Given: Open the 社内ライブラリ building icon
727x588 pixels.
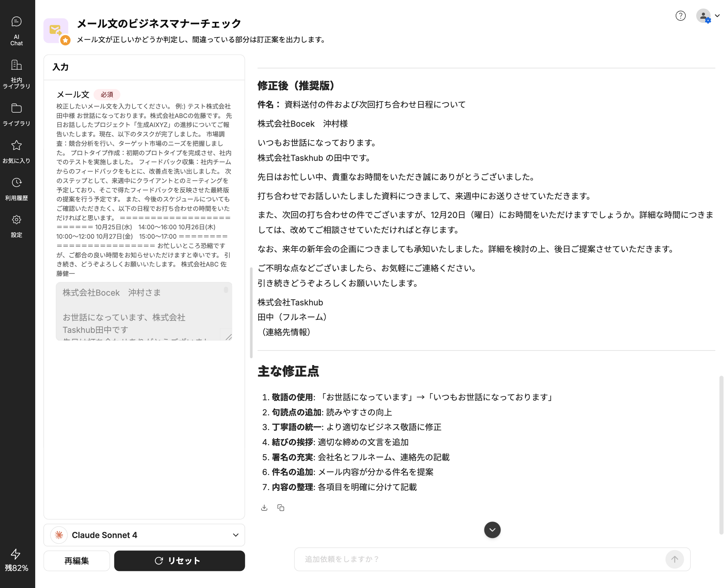Looking at the screenshot, I should pyautogui.click(x=16, y=73).
